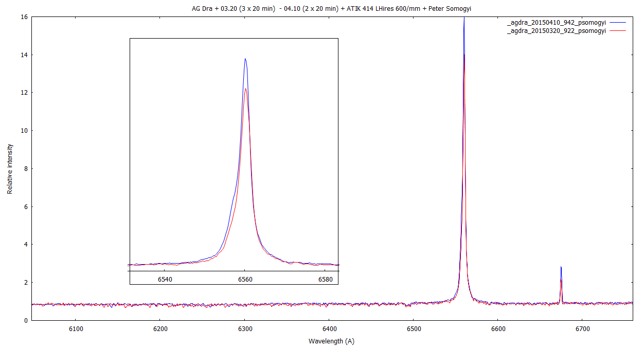Screen dimensions: 644x347
Task: Click the 6580 tick label in inset
Action: pyautogui.click(x=325, y=280)
